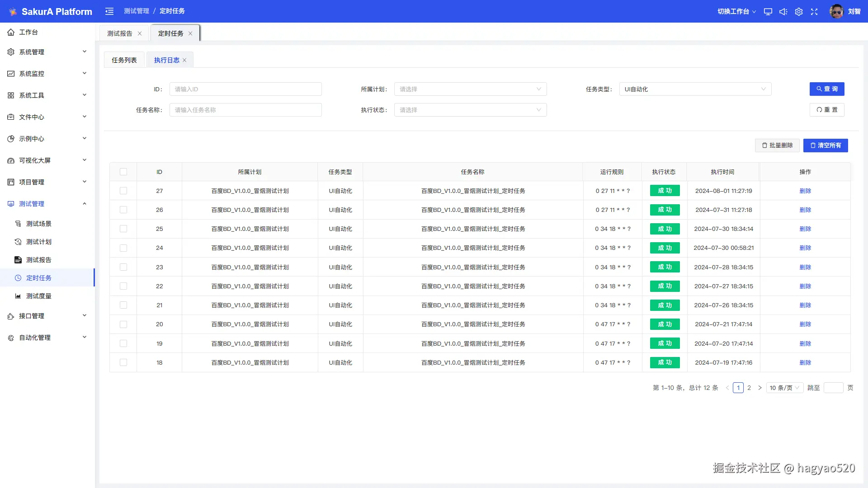This screenshot has height=488, width=868.
Task: Open 测试场景 in sidebar
Action: (39, 224)
